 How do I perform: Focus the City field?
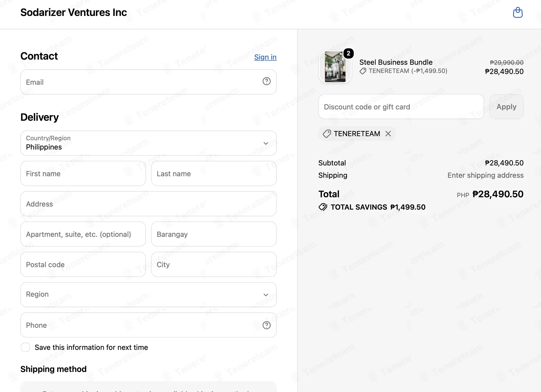click(214, 264)
